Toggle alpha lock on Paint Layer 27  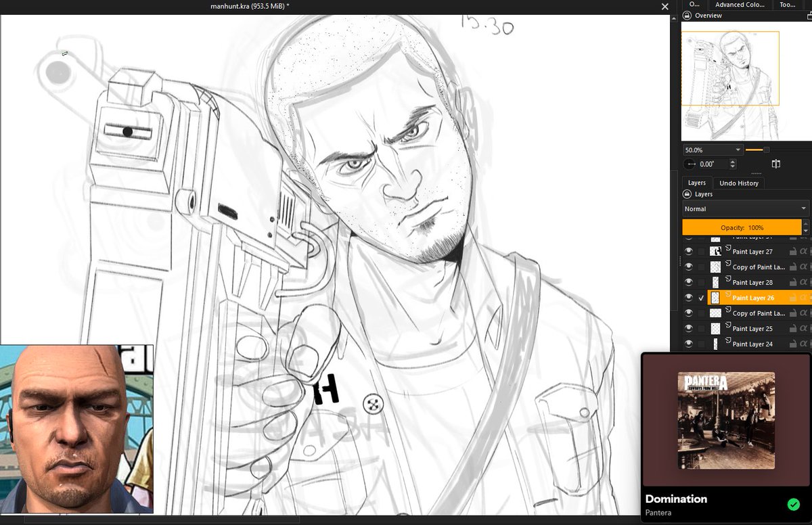[x=803, y=252]
